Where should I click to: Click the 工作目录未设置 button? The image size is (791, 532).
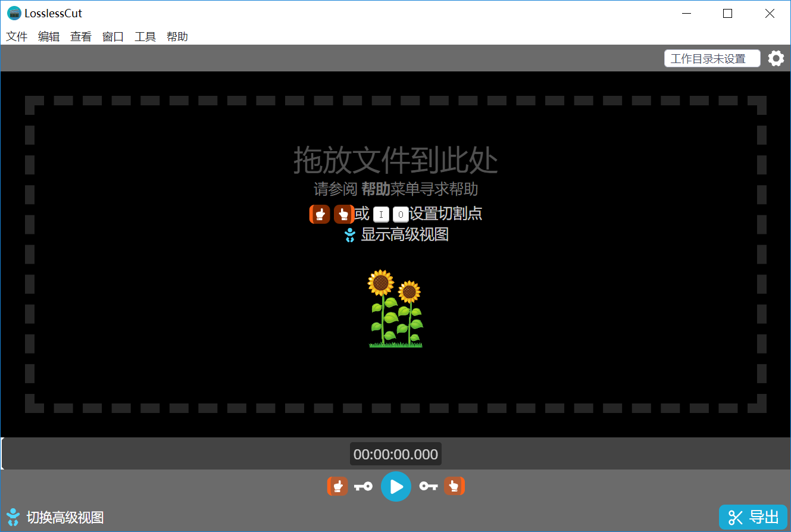coord(712,58)
